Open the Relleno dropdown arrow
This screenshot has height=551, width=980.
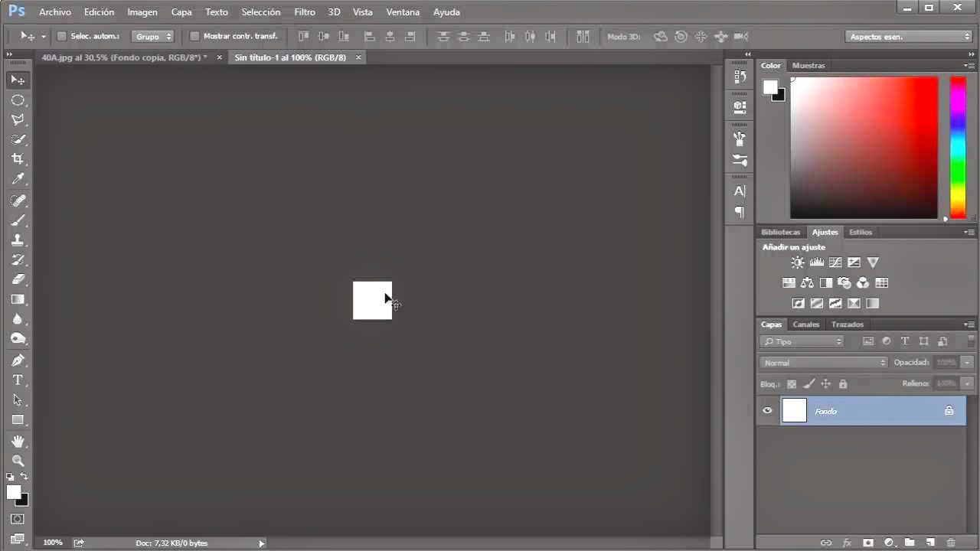967,383
